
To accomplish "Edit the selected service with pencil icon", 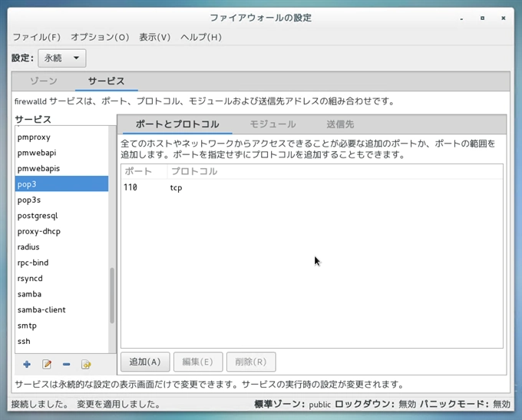I will coord(47,365).
